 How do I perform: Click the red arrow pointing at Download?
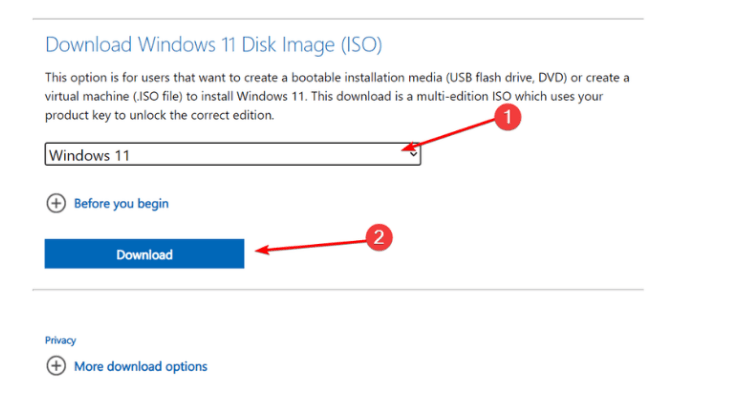[x=312, y=246]
